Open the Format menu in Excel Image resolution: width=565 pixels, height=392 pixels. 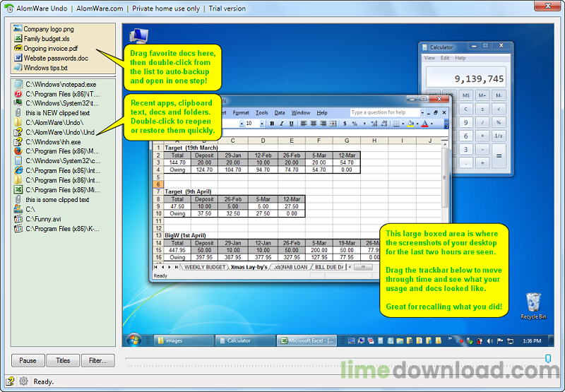[x=241, y=113]
